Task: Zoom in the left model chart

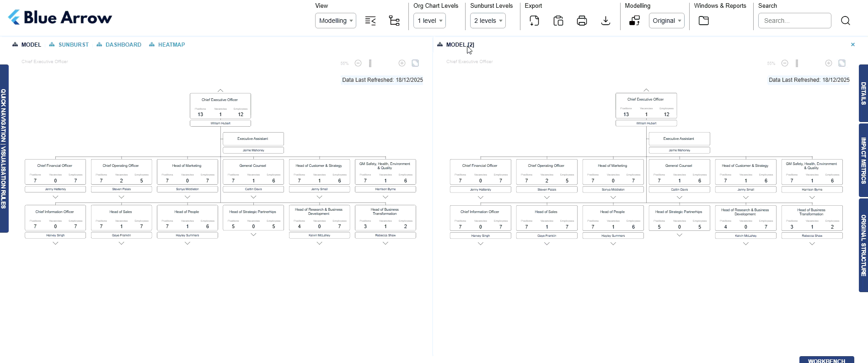Action: click(x=402, y=63)
